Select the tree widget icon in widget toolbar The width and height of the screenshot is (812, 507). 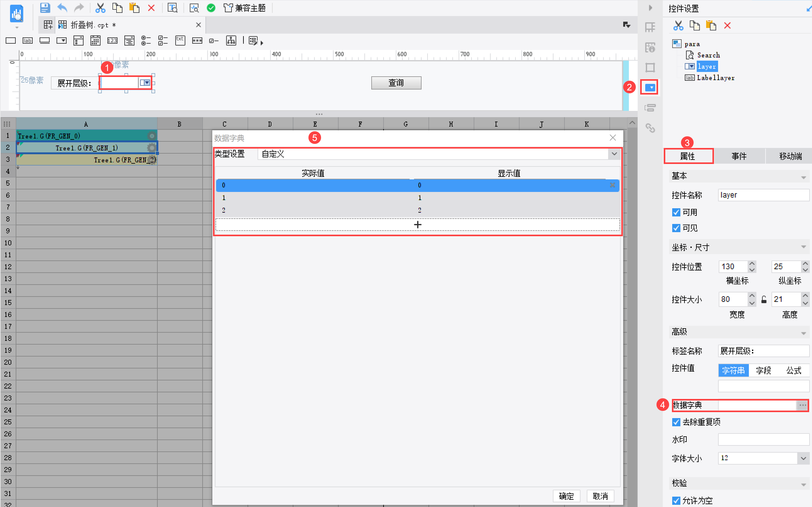(231, 41)
